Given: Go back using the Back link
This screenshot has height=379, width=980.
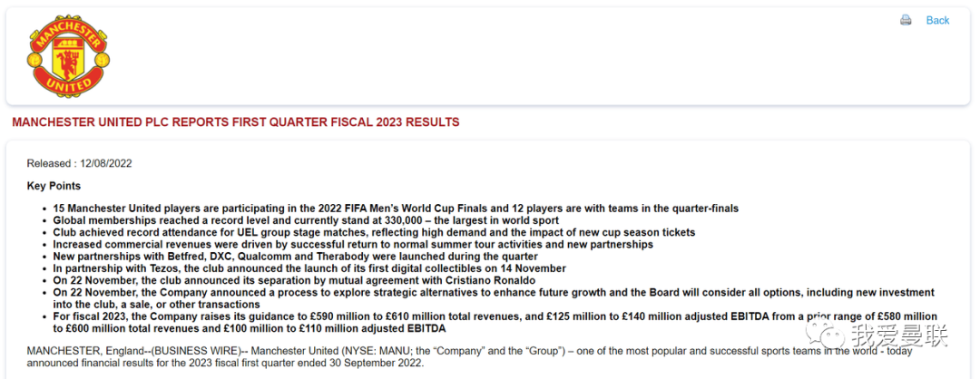Looking at the screenshot, I should (x=937, y=20).
